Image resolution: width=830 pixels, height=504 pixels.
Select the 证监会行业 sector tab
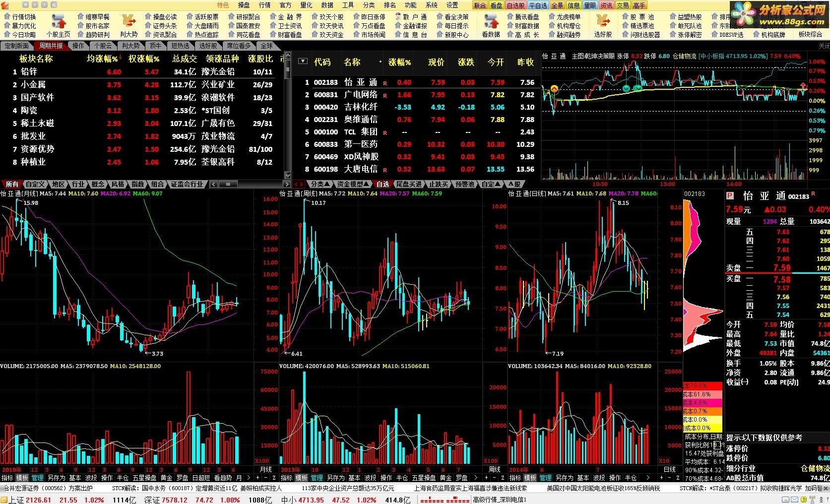(187, 184)
